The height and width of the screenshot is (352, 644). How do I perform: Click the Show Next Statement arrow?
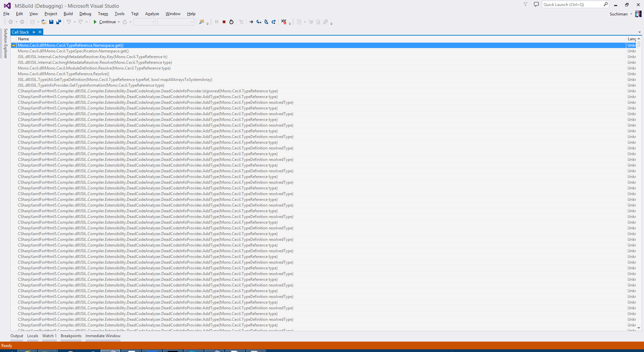251,22
